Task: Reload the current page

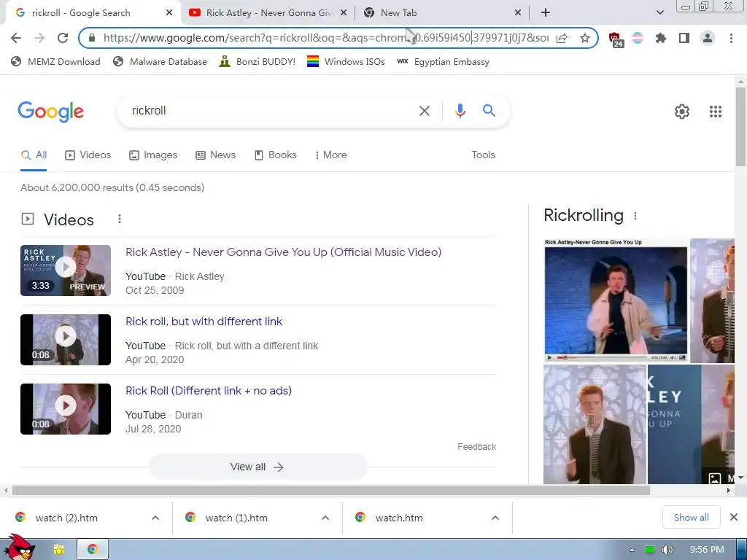Action: point(63,38)
